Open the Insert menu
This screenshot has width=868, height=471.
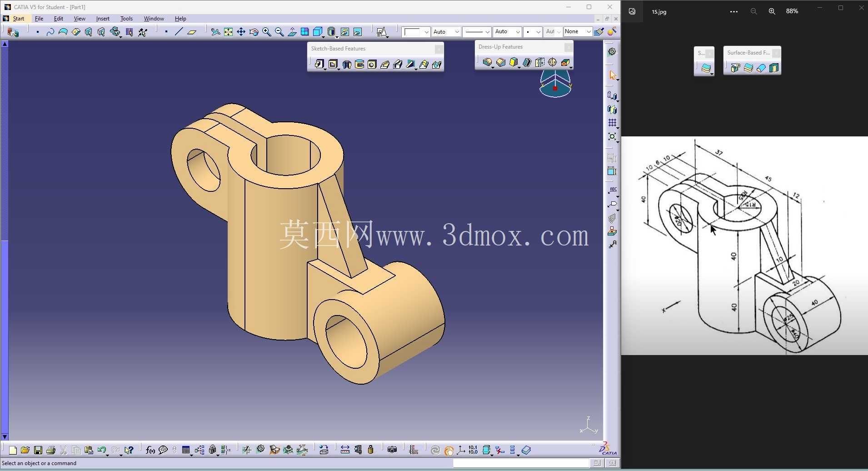tap(103, 19)
